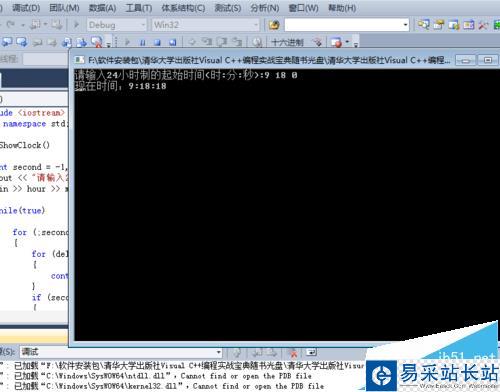Screen dimensions: 500x392
Task: Click the first output toolbar icon
Action: tap(237, 352)
